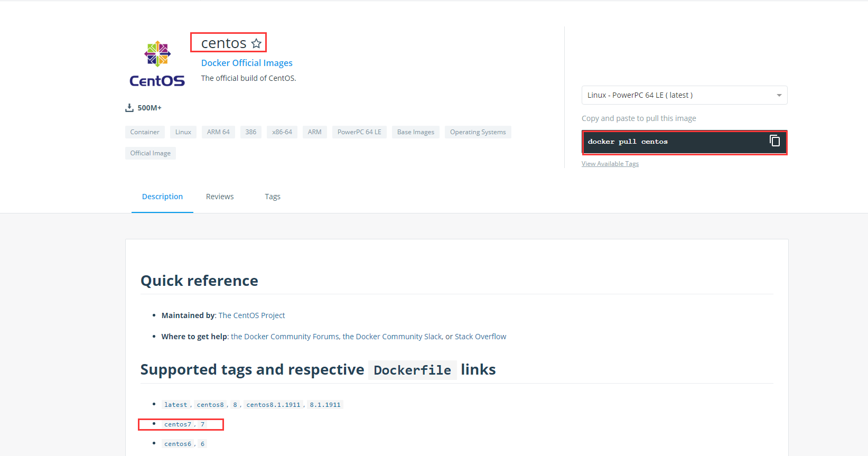Viewport: 868px width, 456px height.
Task: Select the Container category tag
Action: [x=145, y=132]
